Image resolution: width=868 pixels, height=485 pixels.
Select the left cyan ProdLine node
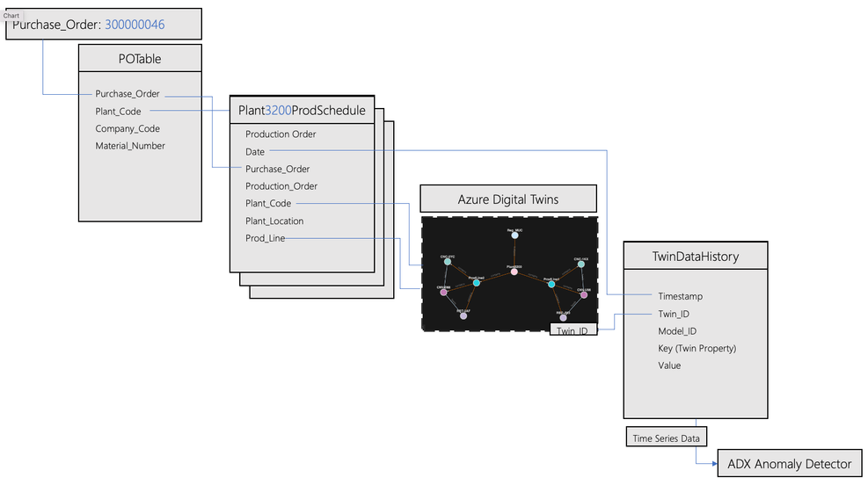click(x=476, y=283)
